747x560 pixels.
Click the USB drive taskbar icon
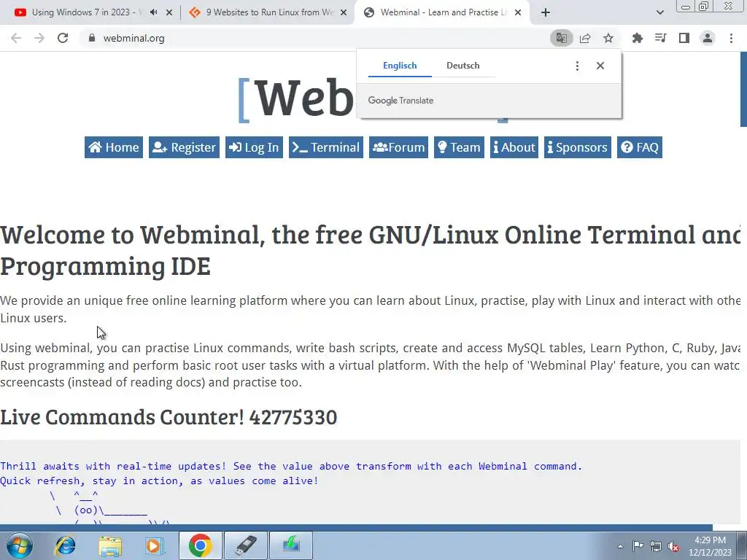tap(246, 545)
